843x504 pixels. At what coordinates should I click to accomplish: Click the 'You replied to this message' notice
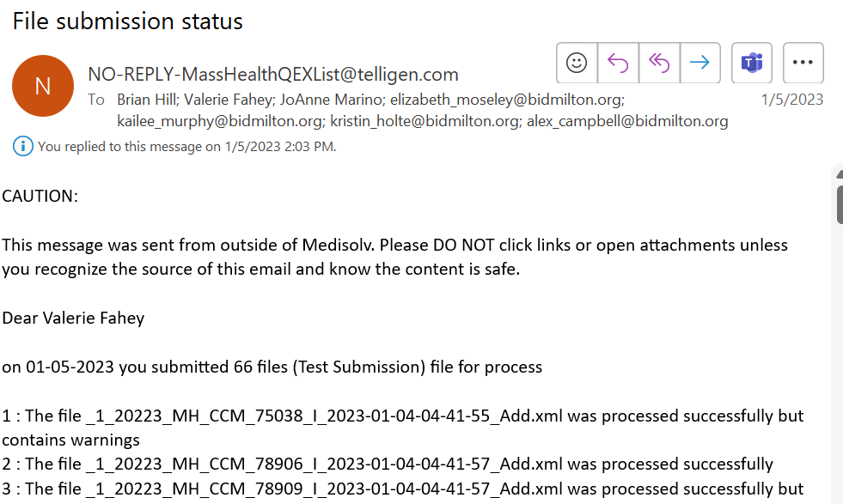186,147
